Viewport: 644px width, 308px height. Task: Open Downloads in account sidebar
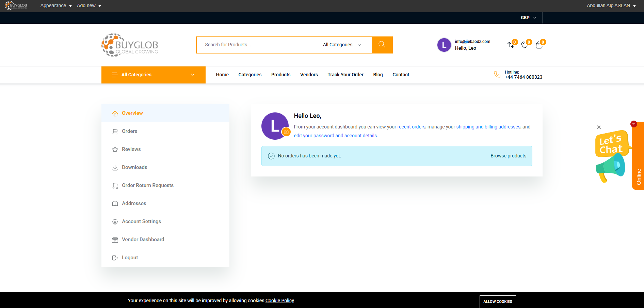coord(165,167)
